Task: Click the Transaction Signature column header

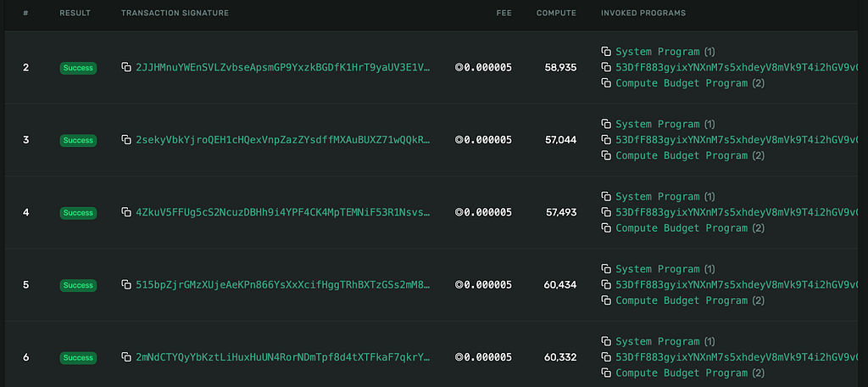Action: (x=175, y=13)
